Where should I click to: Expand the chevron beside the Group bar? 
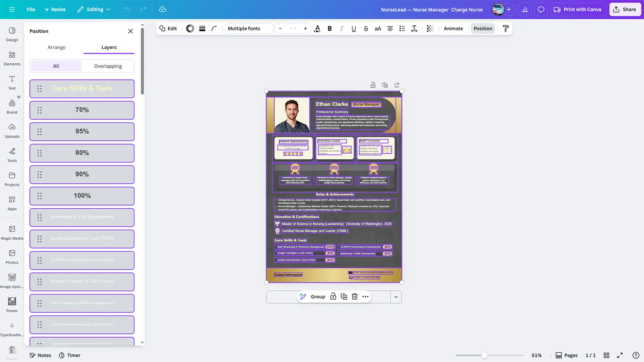pos(396,297)
